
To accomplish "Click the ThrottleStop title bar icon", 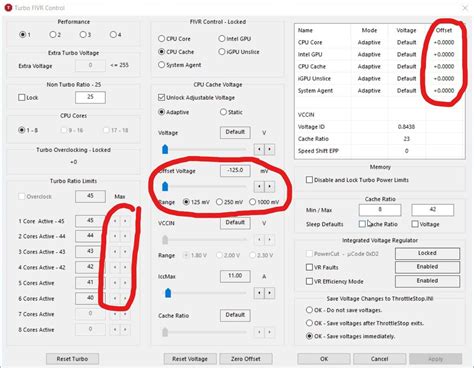I will coord(9,8).
